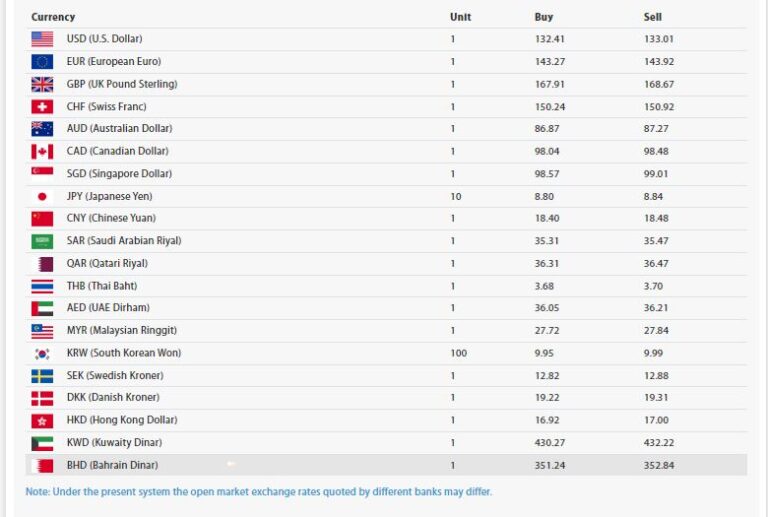Click the Swiss Franc flag icon
Image resolution: width=768 pixels, height=517 pixels.
(42, 106)
